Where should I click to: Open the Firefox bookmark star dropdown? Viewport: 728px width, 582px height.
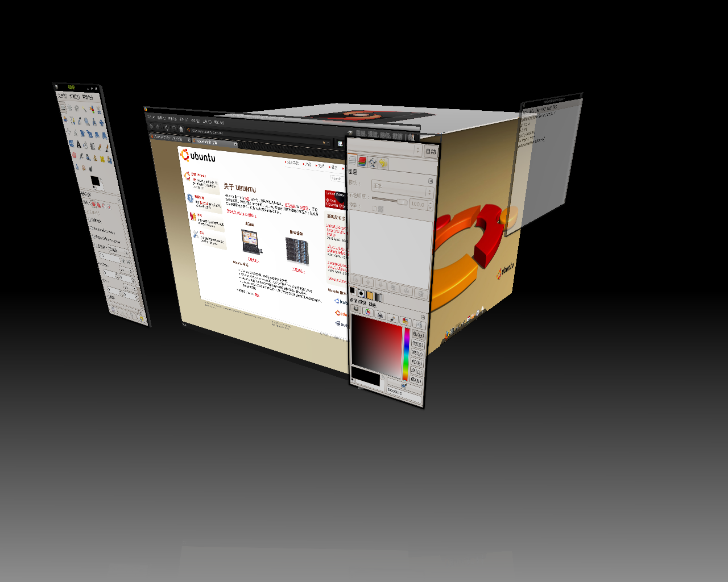point(328,143)
